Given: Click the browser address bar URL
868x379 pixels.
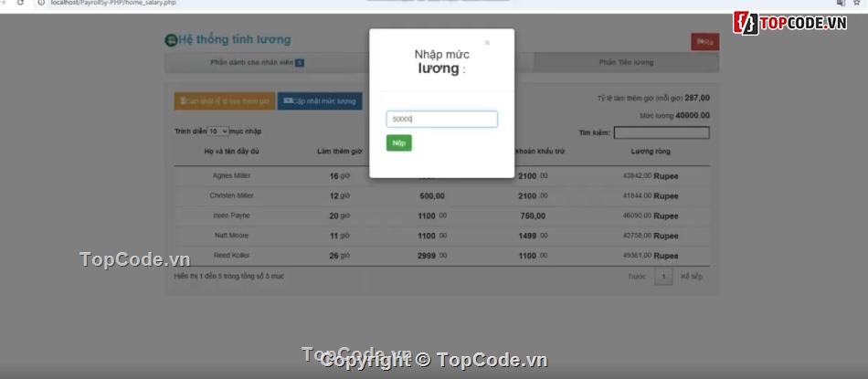Looking at the screenshot, I should [x=113, y=3].
